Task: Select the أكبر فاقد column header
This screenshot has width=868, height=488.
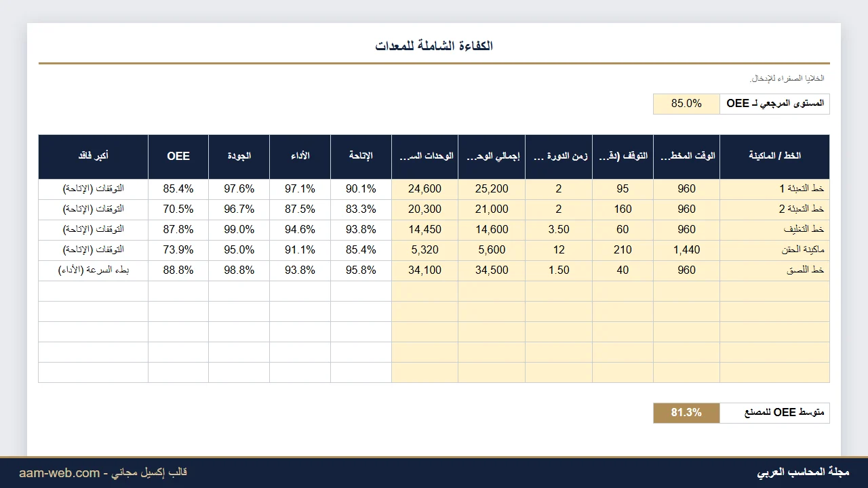Action: tap(94, 156)
